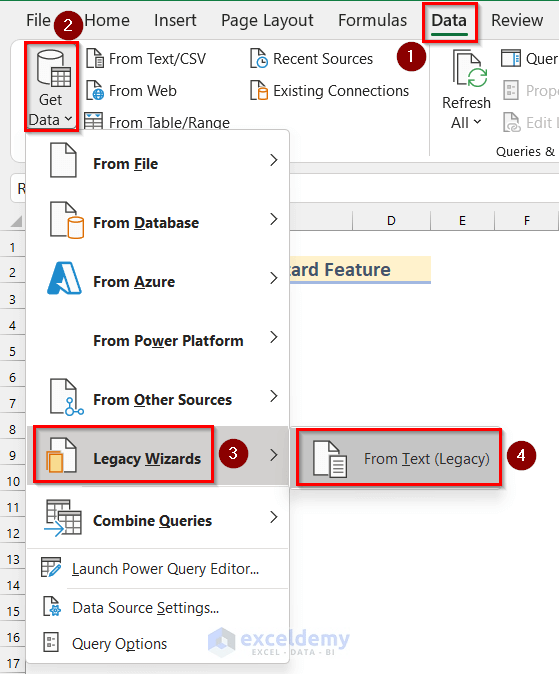Image resolution: width=559 pixels, height=674 pixels.
Task: Expand the From Azure submenu arrow
Action: (x=273, y=278)
